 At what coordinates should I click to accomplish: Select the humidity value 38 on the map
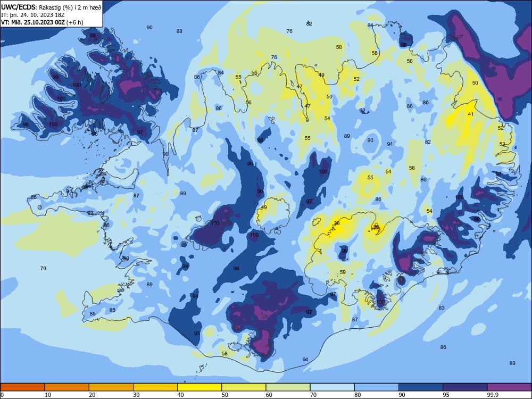[x=337, y=223]
